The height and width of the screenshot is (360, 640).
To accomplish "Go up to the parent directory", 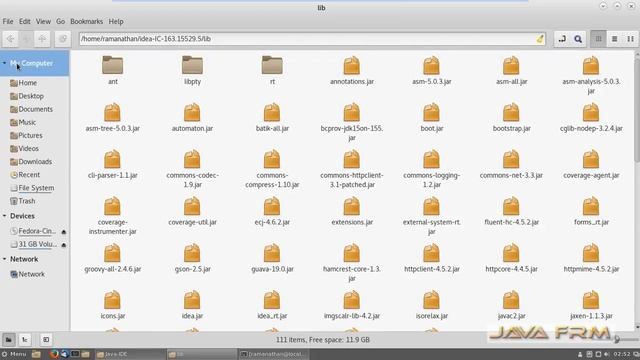I will coord(42,39).
